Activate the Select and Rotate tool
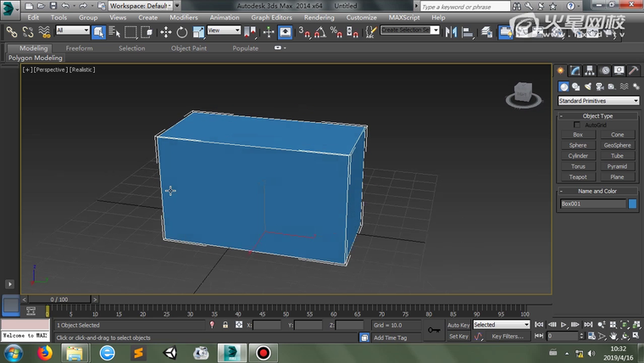This screenshot has height=363, width=644. tap(181, 31)
